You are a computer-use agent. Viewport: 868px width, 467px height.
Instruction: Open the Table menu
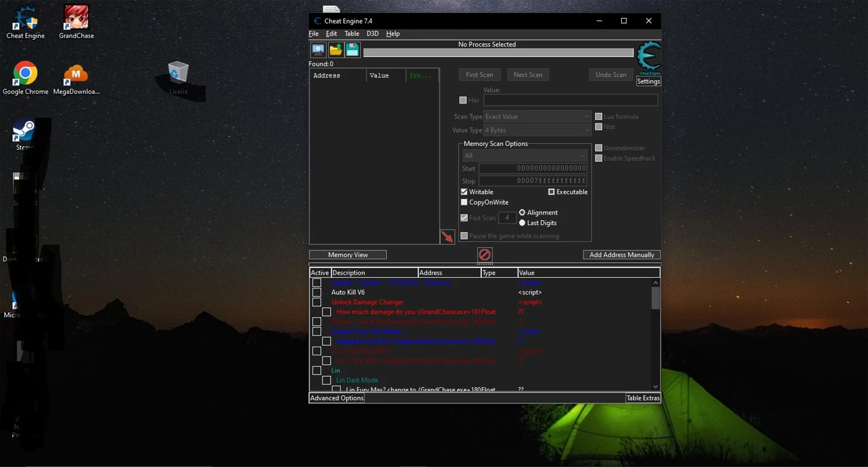[x=352, y=33]
